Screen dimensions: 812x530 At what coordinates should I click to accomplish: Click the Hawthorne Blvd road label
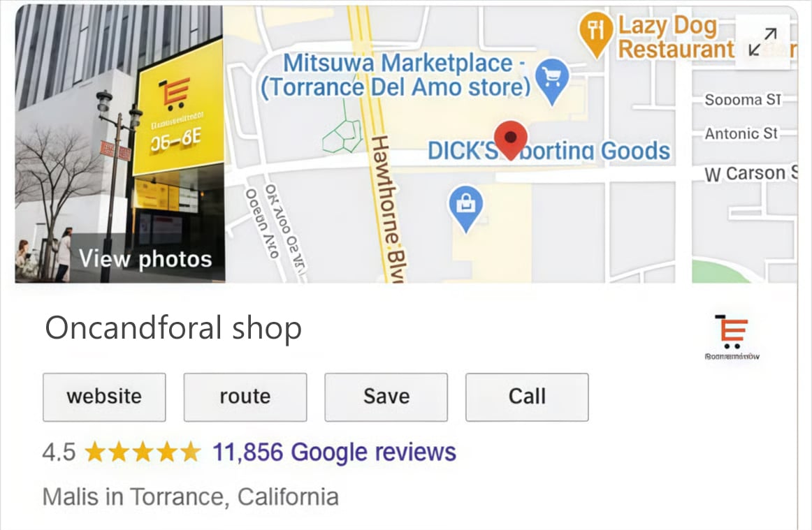390,209
